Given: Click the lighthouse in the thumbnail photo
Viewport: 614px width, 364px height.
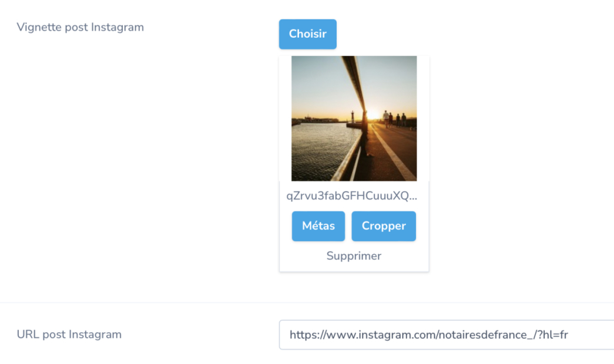Looking at the screenshot, I should pyautogui.click(x=352, y=117).
